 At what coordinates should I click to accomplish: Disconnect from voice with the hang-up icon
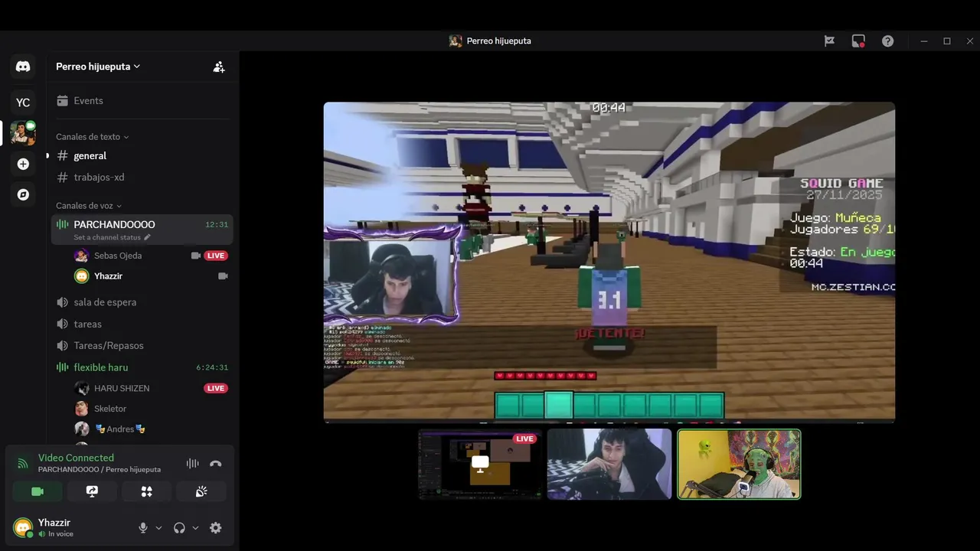pos(215,463)
